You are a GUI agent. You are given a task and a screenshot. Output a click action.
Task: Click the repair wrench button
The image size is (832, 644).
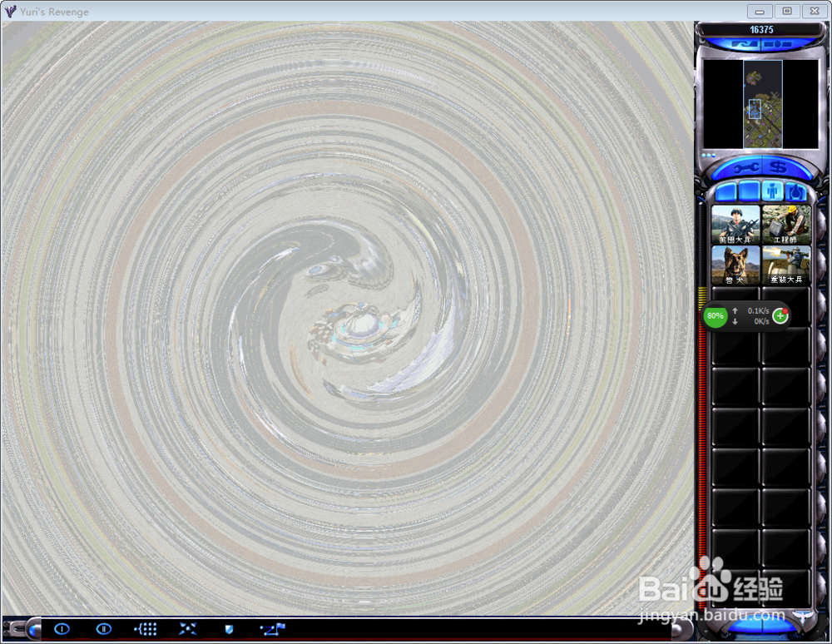746,168
